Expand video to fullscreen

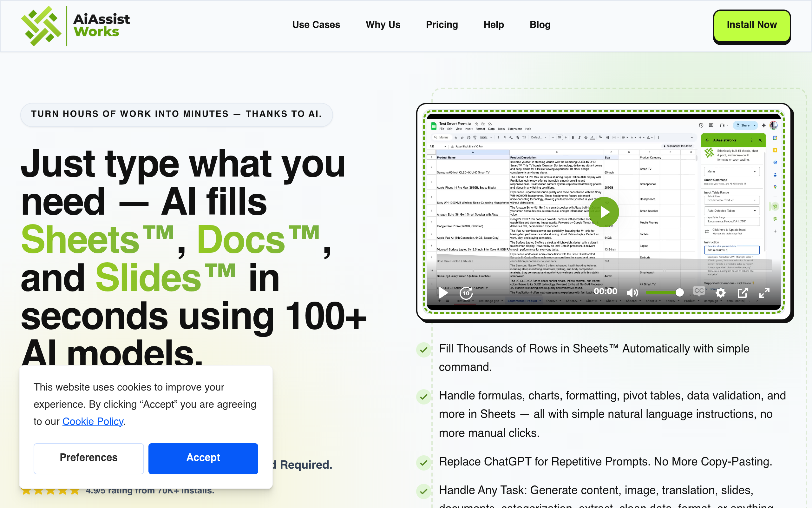[764, 293]
